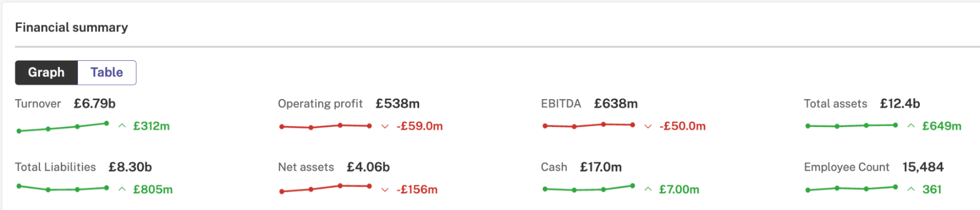Image resolution: width=980 pixels, height=210 pixels.
Task: Select the Graph view tab
Action: (47, 73)
